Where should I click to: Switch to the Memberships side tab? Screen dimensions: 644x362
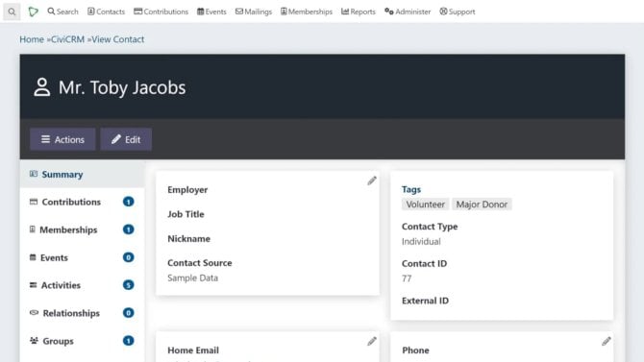click(82, 229)
